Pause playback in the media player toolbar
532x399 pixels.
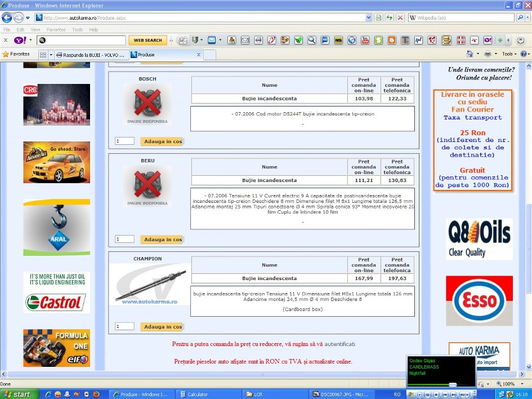[x=428, y=394]
